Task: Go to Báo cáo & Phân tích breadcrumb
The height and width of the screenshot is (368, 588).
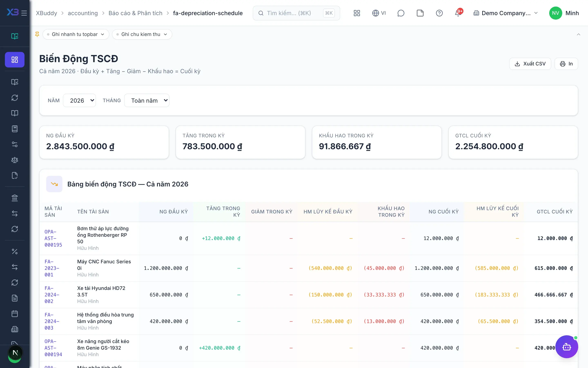Action: pos(135,13)
